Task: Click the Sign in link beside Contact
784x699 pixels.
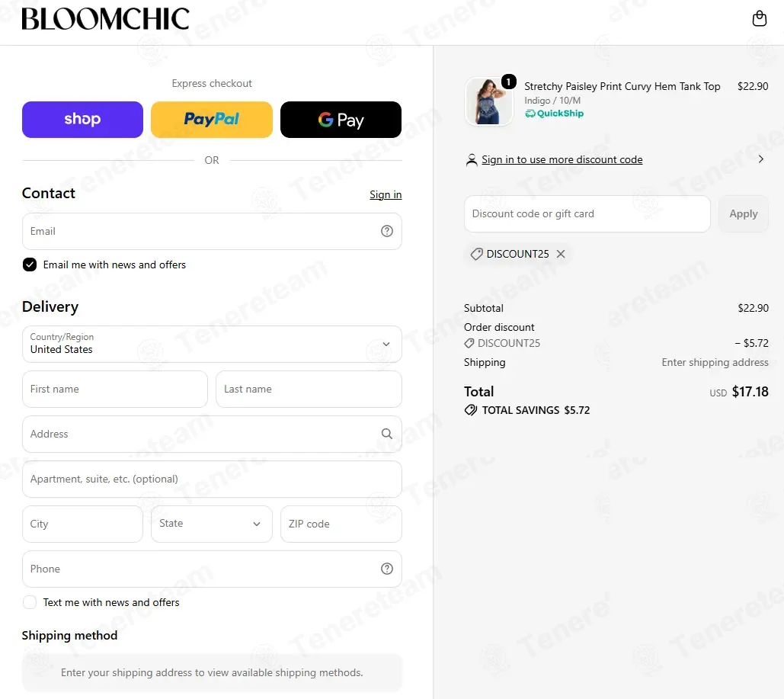Action: coord(386,194)
